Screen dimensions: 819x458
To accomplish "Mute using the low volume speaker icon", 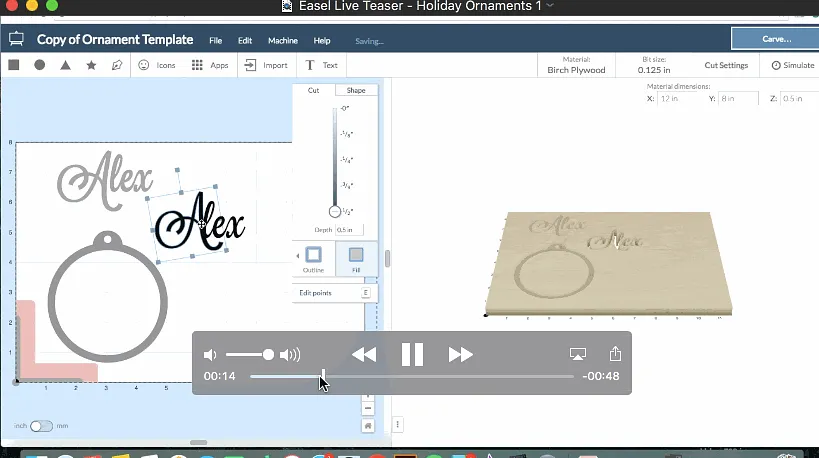I will pyautogui.click(x=209, y=355).
